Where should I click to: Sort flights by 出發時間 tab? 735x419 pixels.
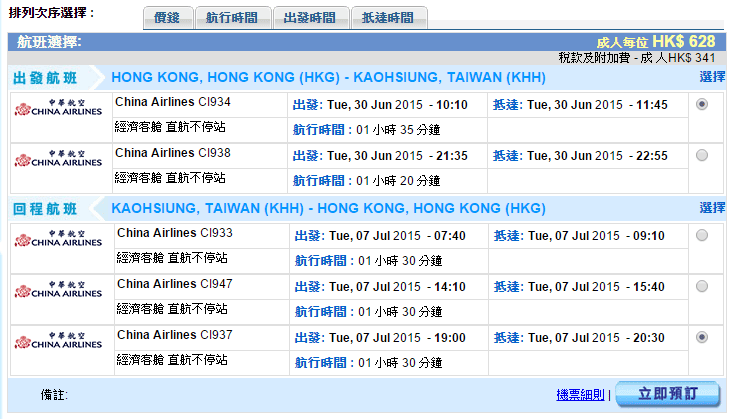pos(310,18)
